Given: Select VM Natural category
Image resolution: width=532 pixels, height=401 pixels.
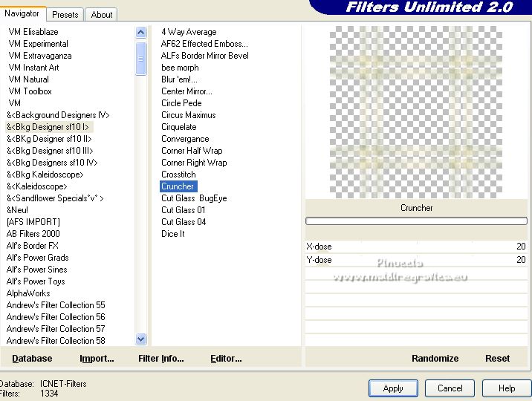Looking at the screenshot, I should point(28,79).
